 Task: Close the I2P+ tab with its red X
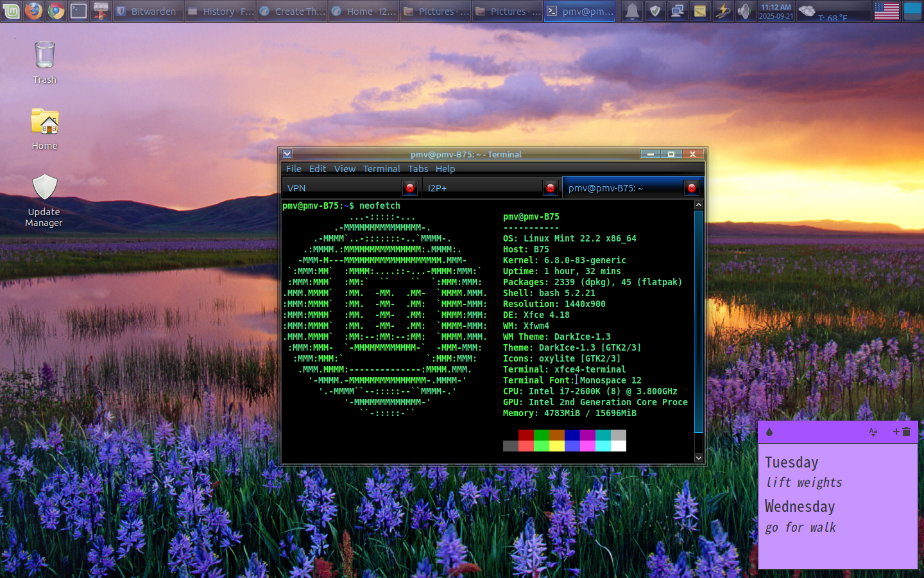(551, 188)
